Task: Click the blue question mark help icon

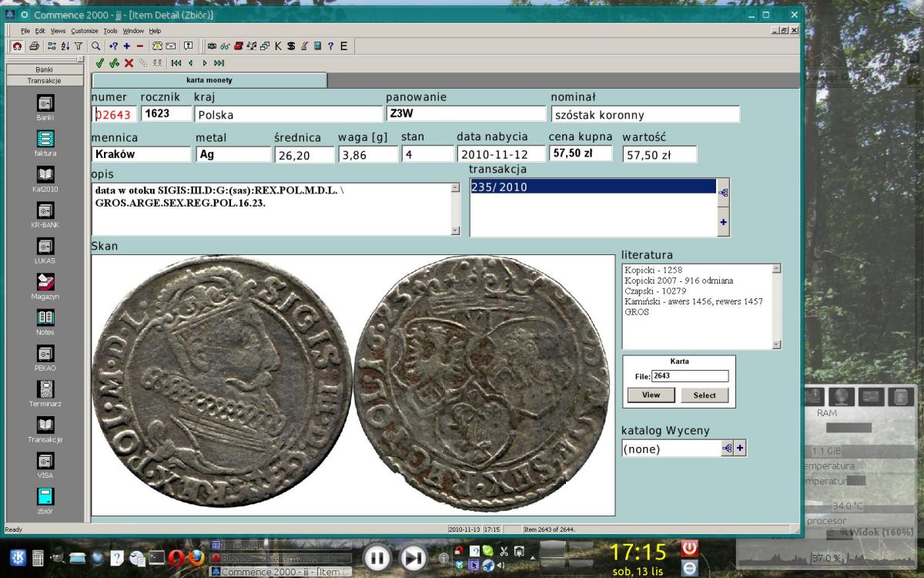Action: [x=330, y=46]
